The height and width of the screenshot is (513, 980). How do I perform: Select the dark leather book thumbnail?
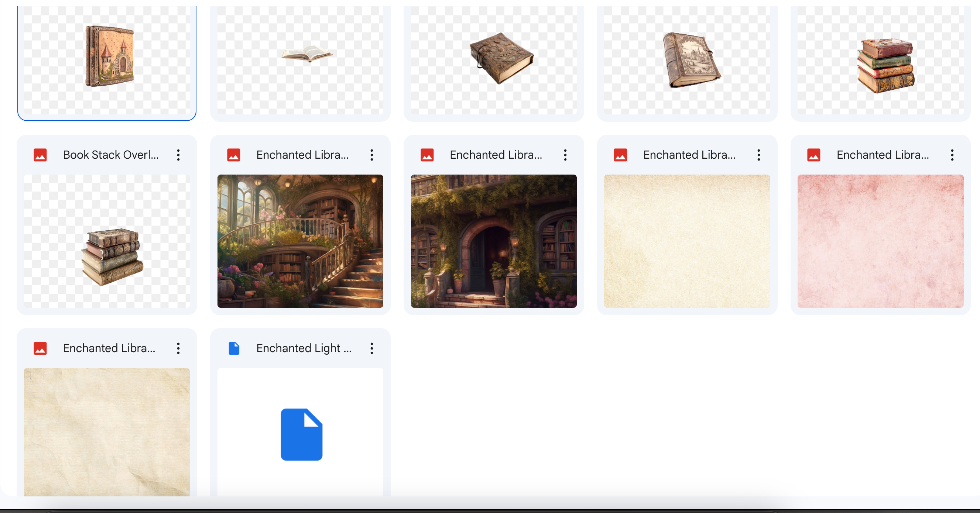coord(501,58)
